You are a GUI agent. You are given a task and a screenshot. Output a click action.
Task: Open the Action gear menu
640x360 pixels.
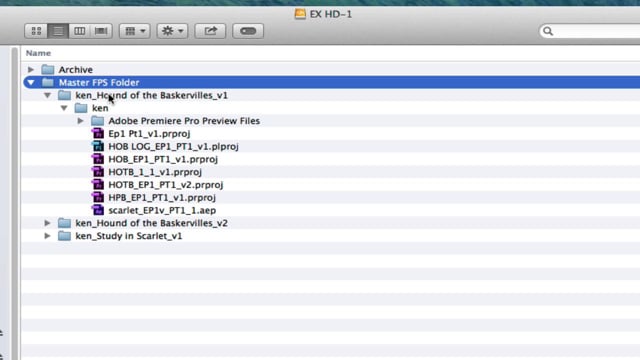click(x=172, y=31)
